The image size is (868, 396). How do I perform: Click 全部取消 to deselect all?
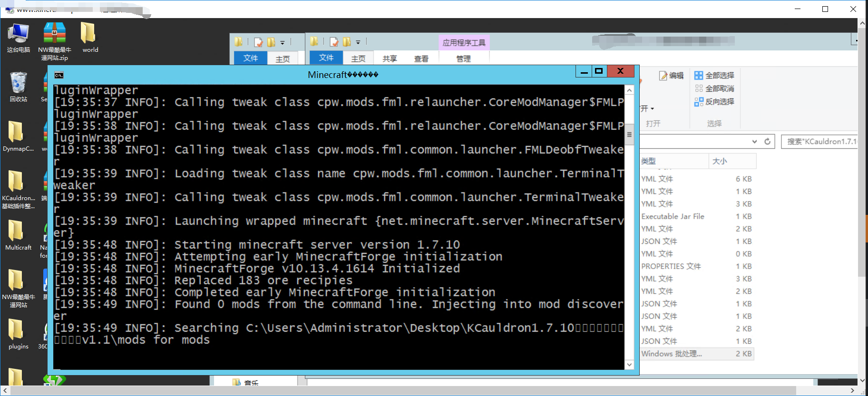(720, 88)
